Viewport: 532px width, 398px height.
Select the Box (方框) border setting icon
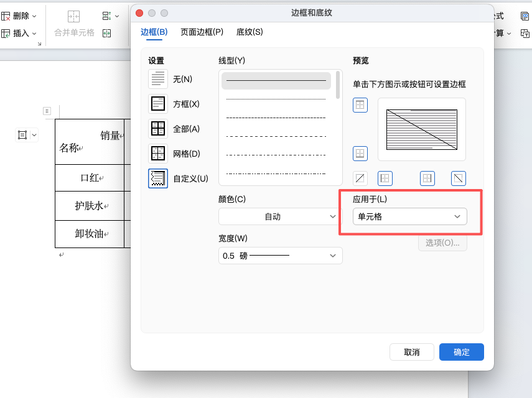[x=158, y=104]
